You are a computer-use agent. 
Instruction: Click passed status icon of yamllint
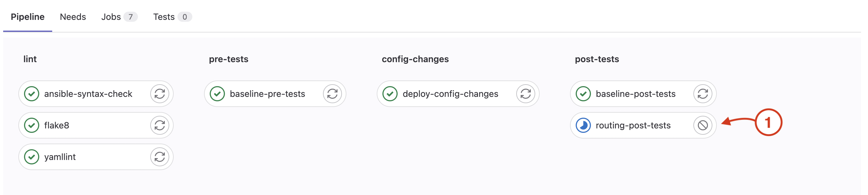click(x=32, y=157)
